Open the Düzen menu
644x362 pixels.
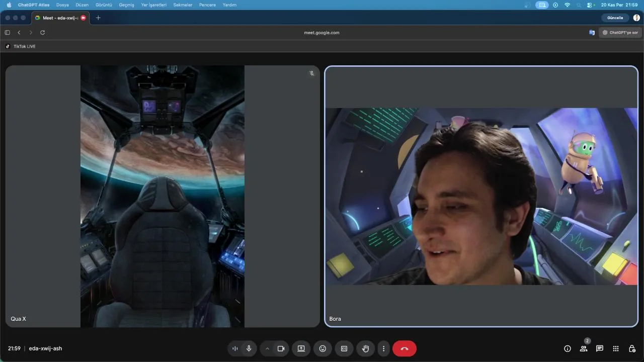82,5
